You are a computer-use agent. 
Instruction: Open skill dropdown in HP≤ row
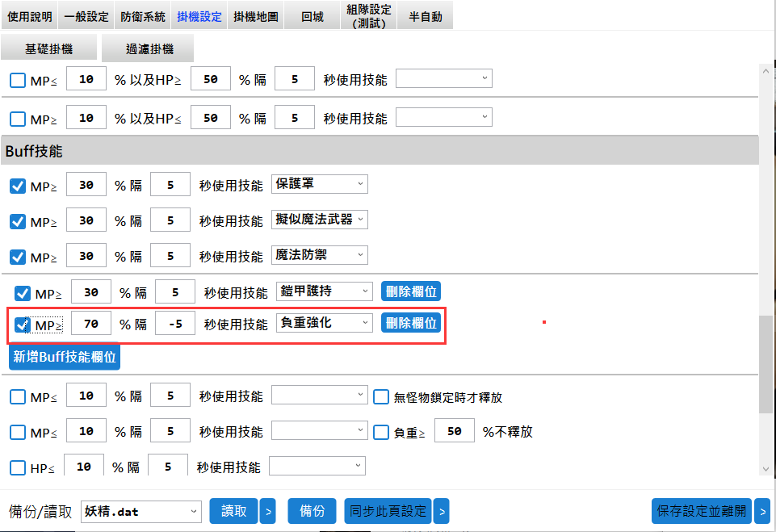317,466
